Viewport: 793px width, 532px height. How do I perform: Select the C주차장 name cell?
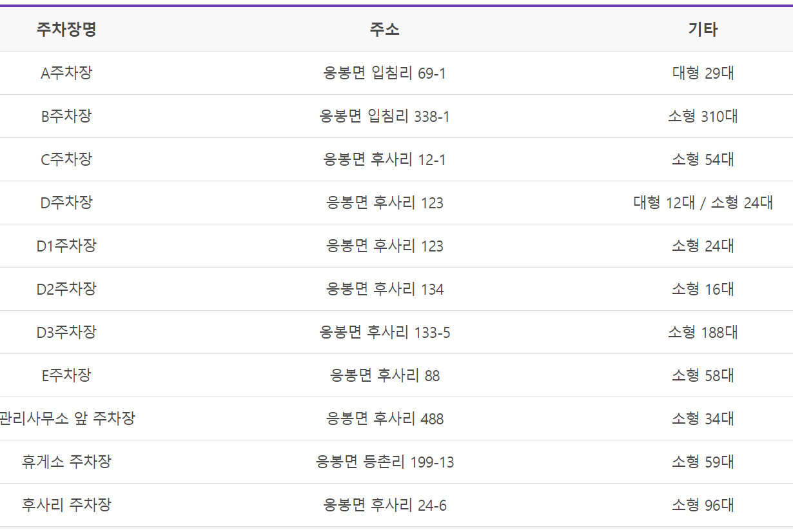pos(66,159)
